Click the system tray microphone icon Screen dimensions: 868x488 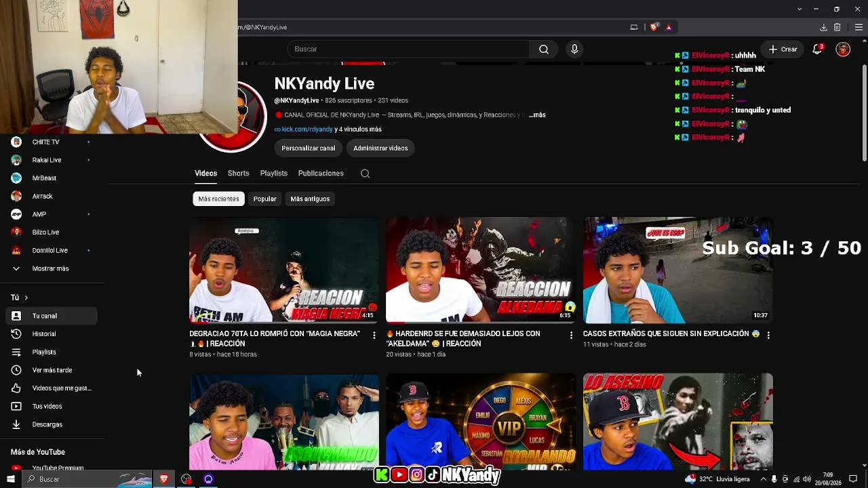pyautogui.click(x=774, y=479)
